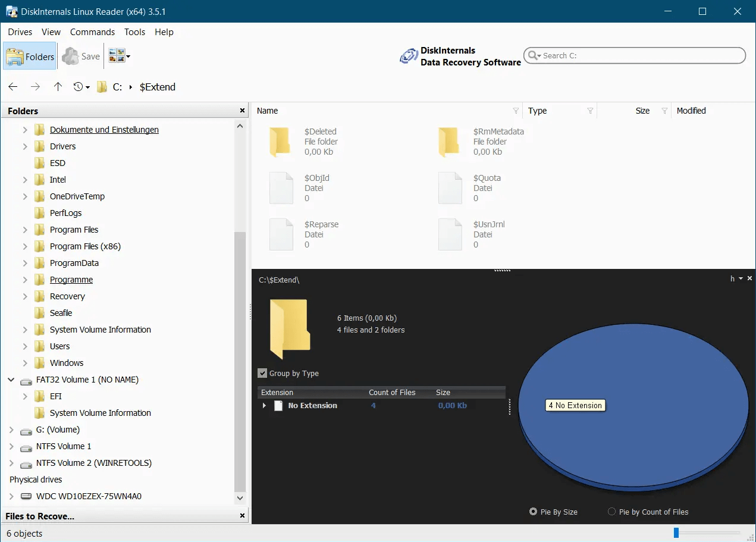Select the $UsnJrnl file icon
The image size is (756, 542).
[x=450, y=234]
